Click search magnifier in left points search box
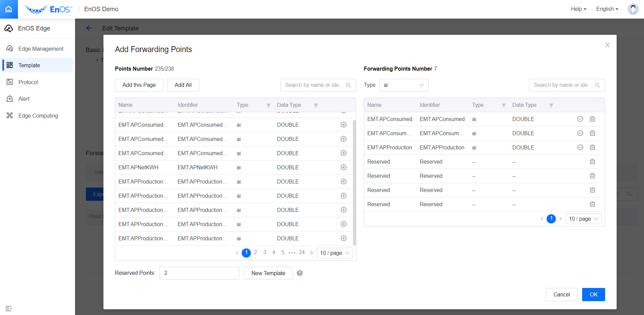The height and width of the screenshot is (315, 644). click(349, 85)
